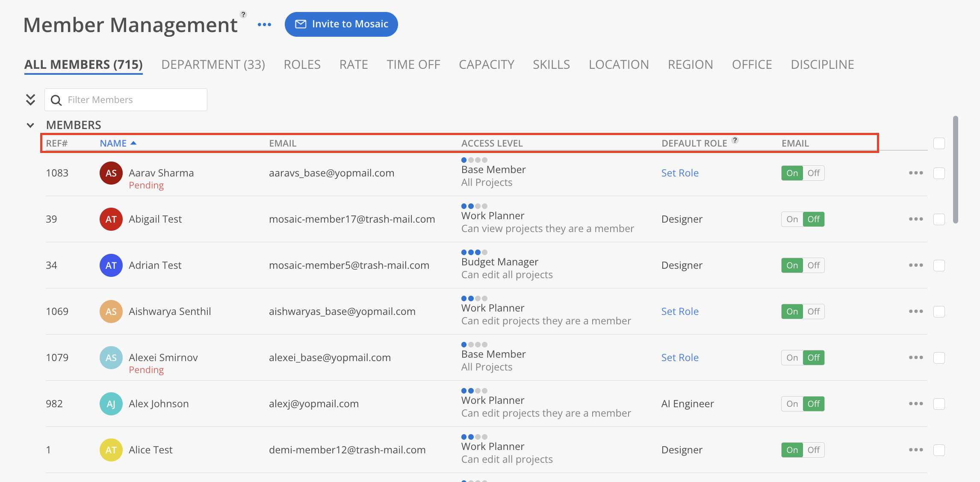
Task: Click email aaravs_base@yopmail.com
Action: coord(332,173)
